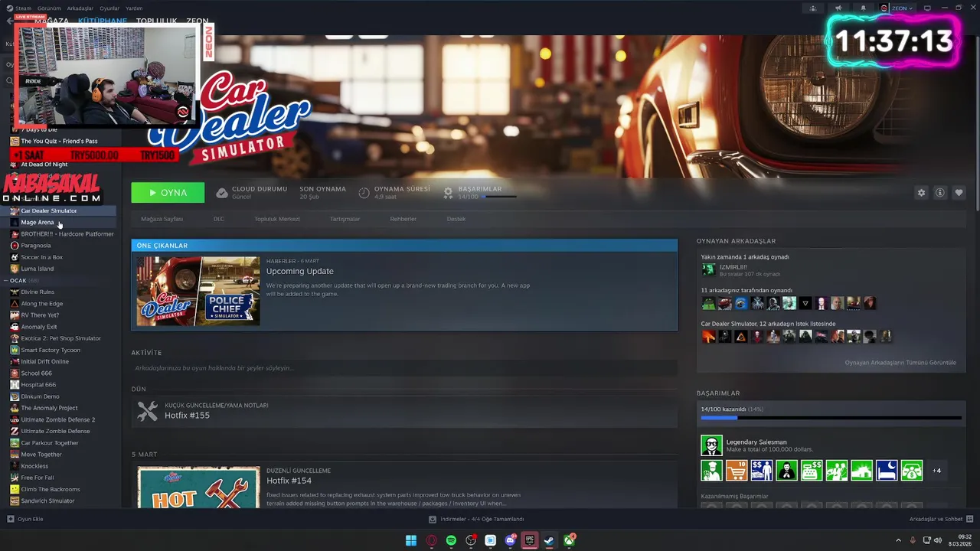Select Soccer In a Box game
980x551 pixels.
pyautogui.click(x=42, y=257)
